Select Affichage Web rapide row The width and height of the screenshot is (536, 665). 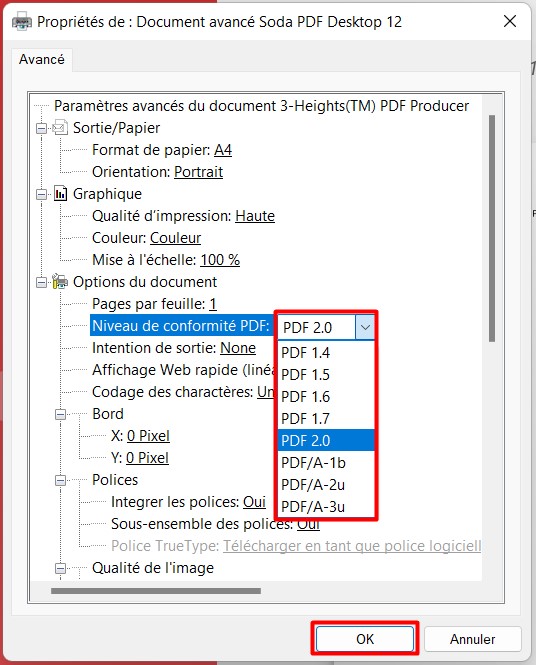click(x=183, y=370)
